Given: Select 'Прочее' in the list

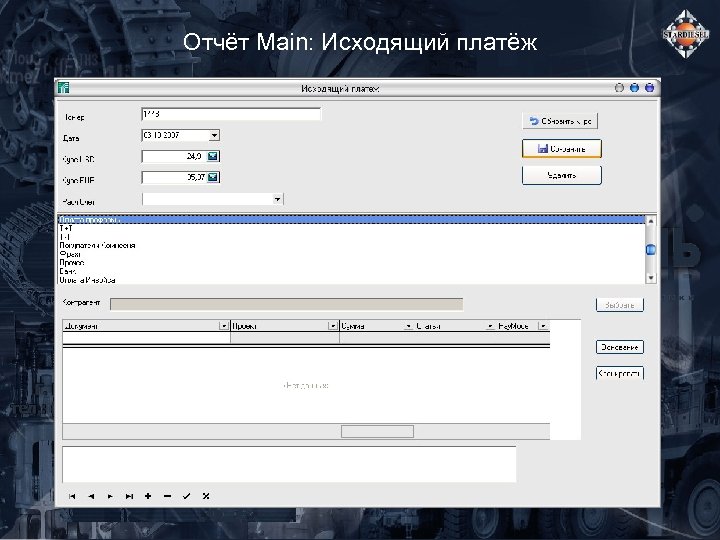Looking at the screenshot, I should click(x=352, y=263).
